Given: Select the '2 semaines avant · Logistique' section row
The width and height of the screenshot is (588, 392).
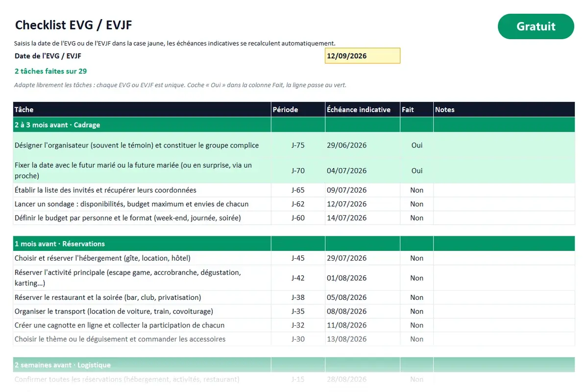Looking at the screenshot, I should coord(294,365).
